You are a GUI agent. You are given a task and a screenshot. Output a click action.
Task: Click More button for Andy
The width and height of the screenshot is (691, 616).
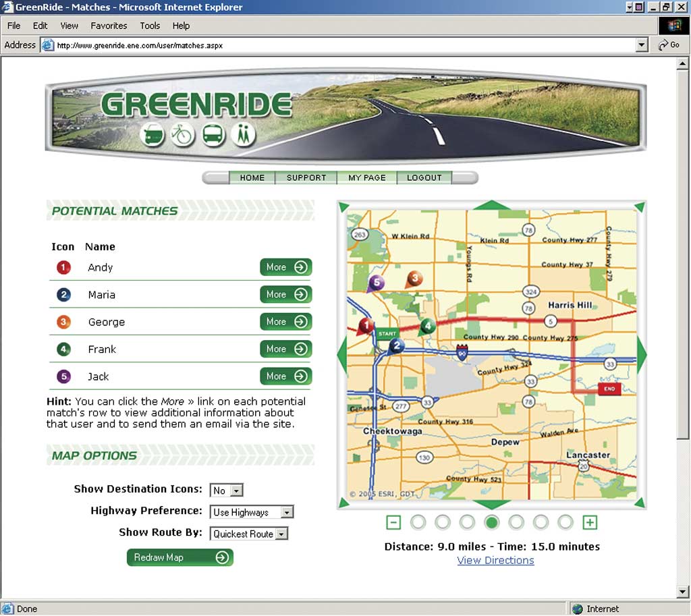286,267
